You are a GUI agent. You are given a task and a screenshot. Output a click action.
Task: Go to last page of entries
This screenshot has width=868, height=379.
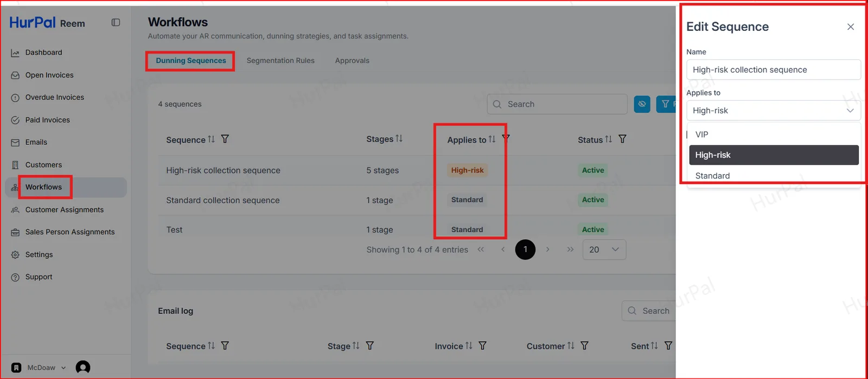pyautogui.click(x=570, y=249)
